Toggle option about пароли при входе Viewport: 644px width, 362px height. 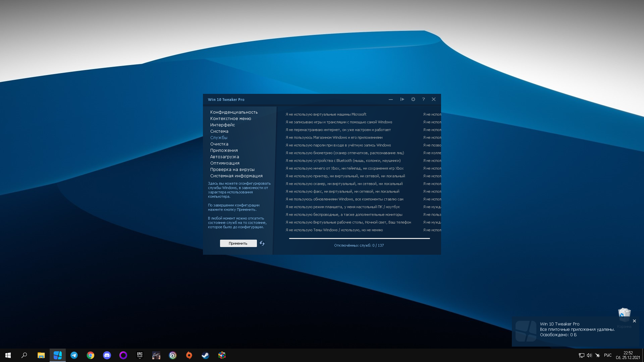click(338, 145)
